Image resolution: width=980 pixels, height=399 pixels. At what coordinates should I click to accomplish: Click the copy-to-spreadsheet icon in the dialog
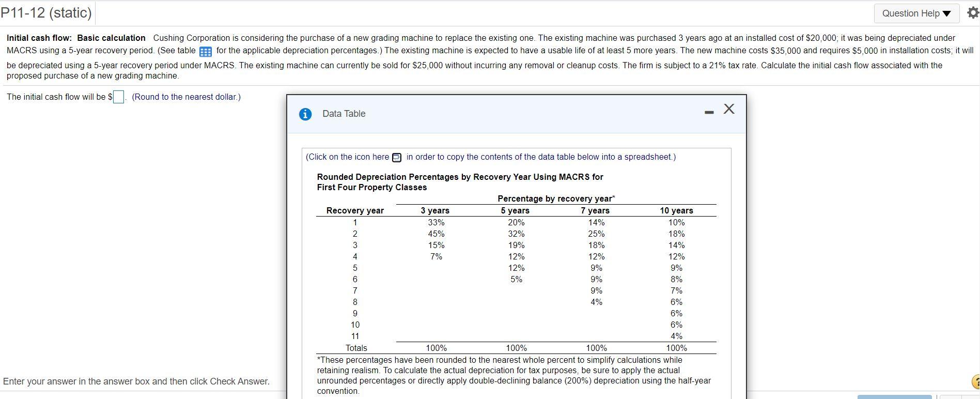click(x=396, y=157)
